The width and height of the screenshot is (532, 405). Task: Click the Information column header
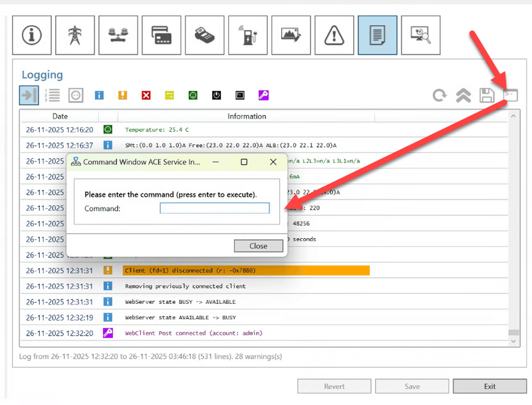247,116
